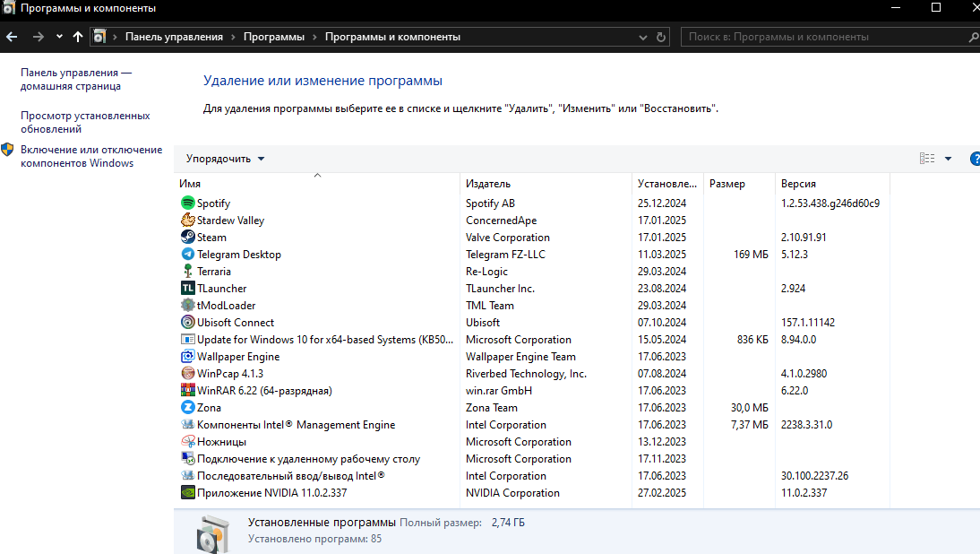Viewport: 980px width, 554px height.
Task: Open the Упорядочить dropdown menu
Action: (x=225, y=159)
